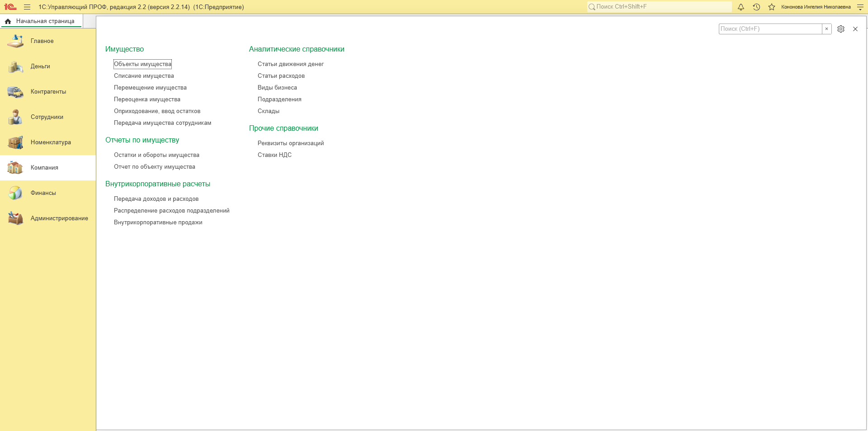
Task: Open the Контрагенты truck icon section
Action: (15, 92)
